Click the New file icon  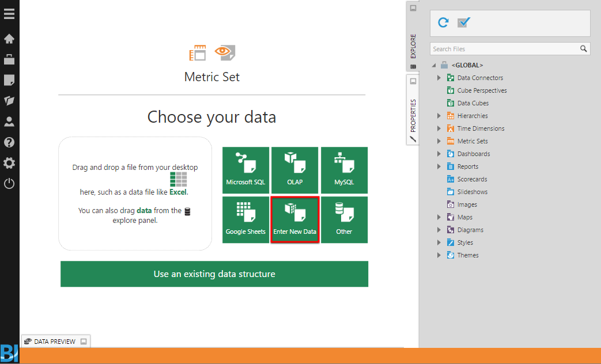[9, 80]
